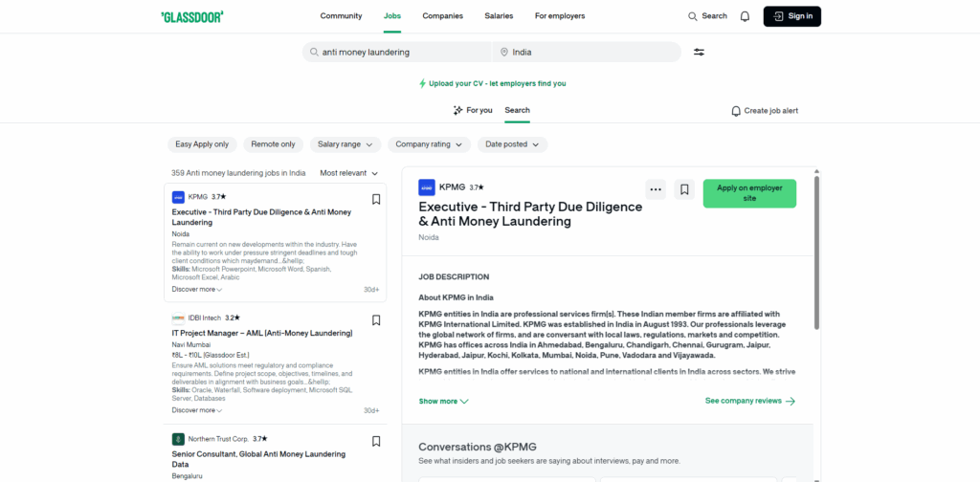Switch to For you tab
The image size is (980, 482).
473,111
